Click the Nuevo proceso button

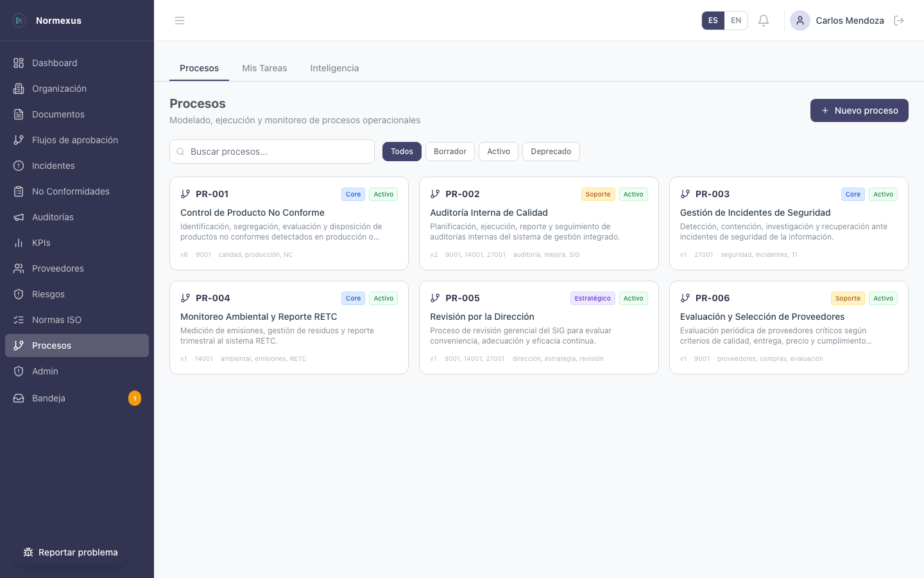(859, 110)
